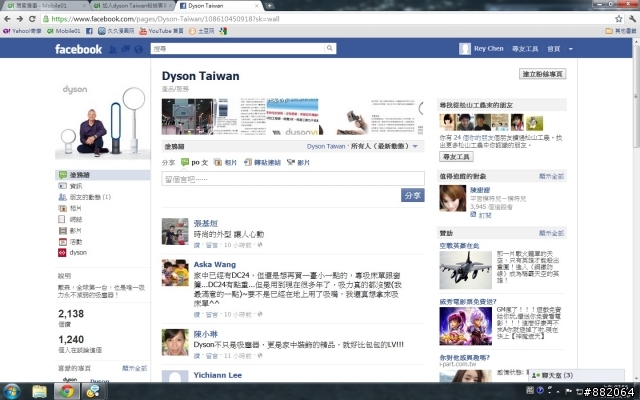The width and height of the screenshot is (640, 400).
Task: Expand the wall filter dropdown arrow
Action: point(415,146)
